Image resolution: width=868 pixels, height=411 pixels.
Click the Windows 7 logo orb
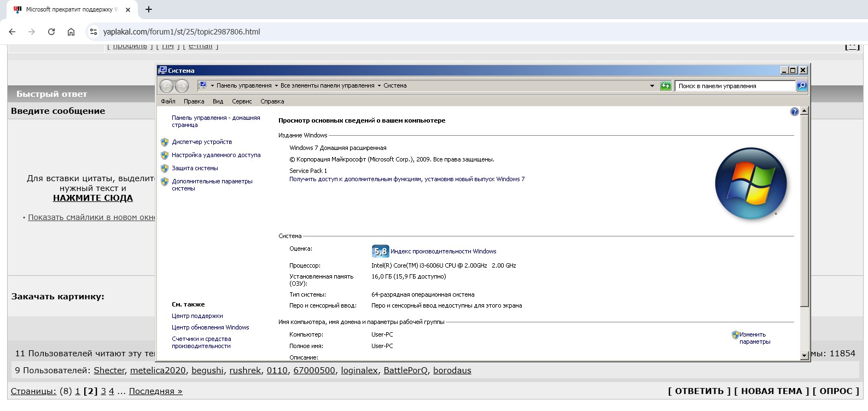(x=751, y=183)
